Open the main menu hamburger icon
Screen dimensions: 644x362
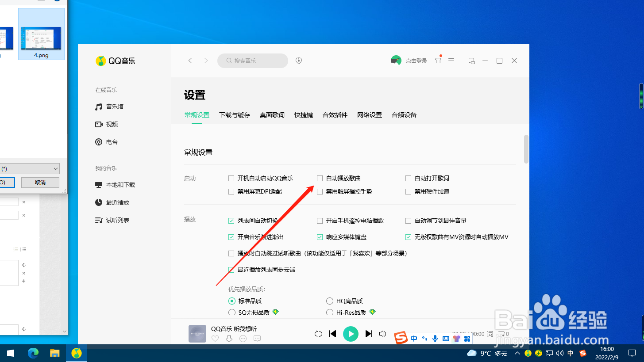tap(451, 61)
